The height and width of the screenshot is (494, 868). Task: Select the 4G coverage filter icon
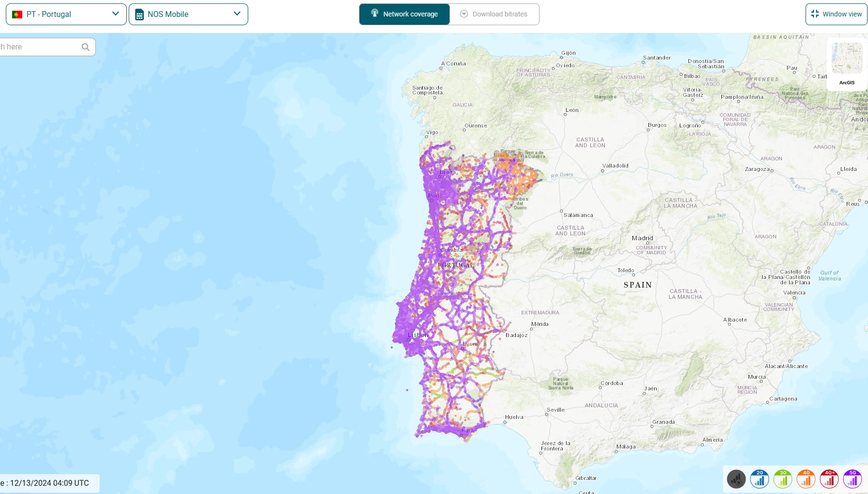806,479
